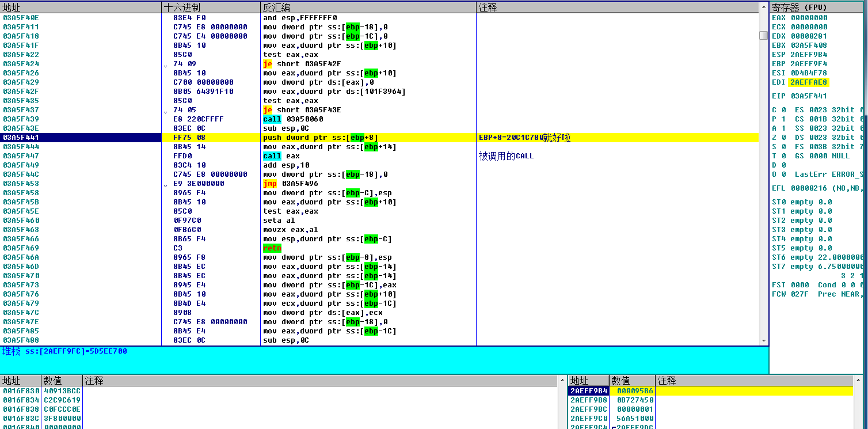Select FPU register ST6 empty 22.0
This screenshot has height=429, width=868.
tap(818, 257)
